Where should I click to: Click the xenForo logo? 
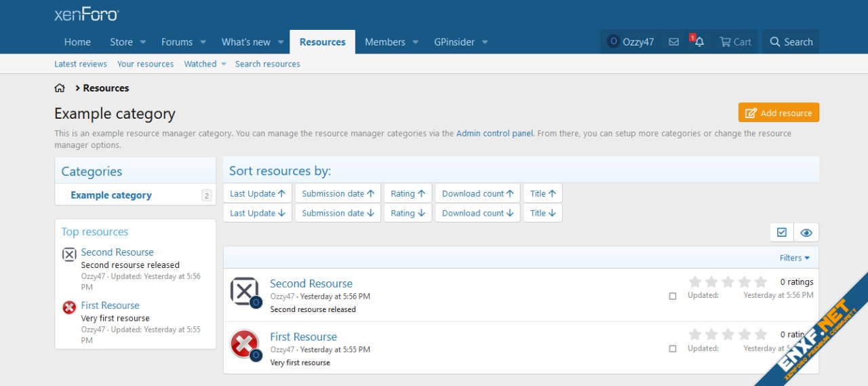pyautogui.click(x=86, y=14)
